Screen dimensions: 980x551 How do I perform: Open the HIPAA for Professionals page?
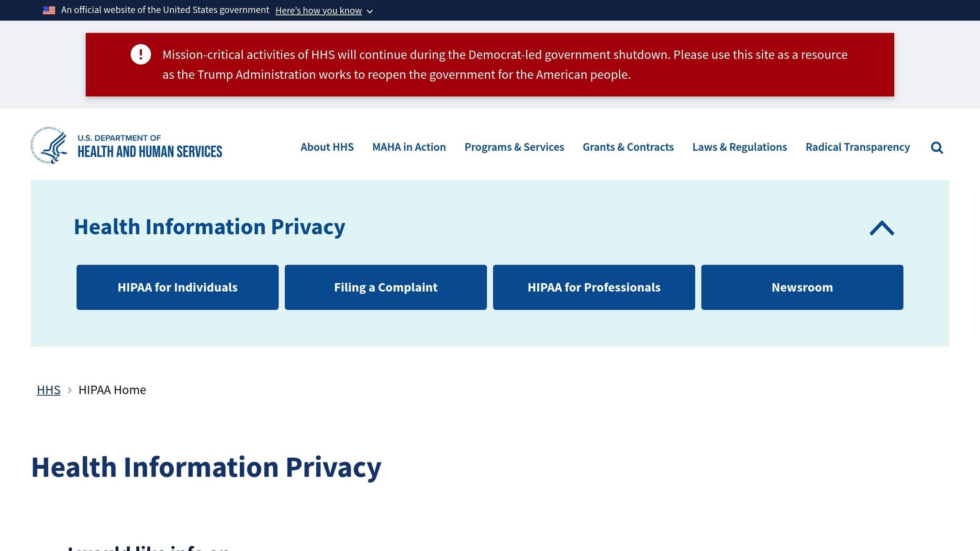click(x=594, y=287)
